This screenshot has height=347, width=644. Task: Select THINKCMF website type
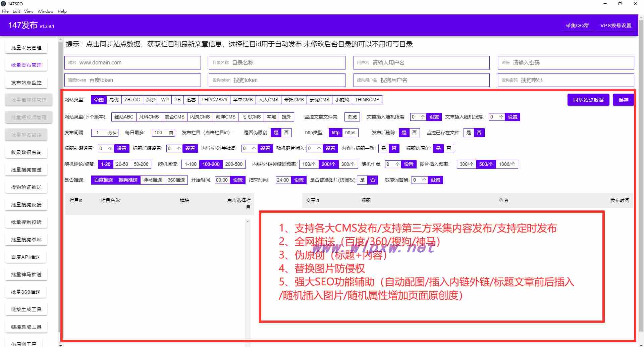coord(367,100)
